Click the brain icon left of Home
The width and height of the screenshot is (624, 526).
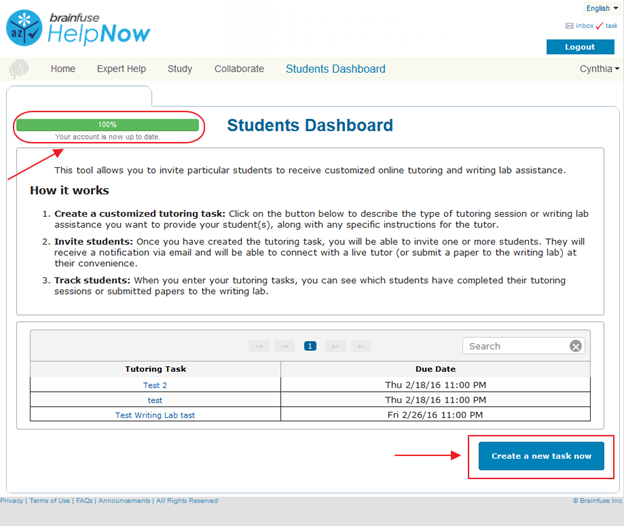click(x=19, y=69)
